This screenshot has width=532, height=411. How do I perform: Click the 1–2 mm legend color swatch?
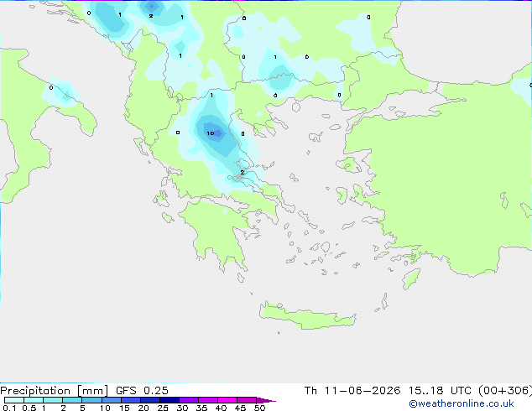pos(53,400)
